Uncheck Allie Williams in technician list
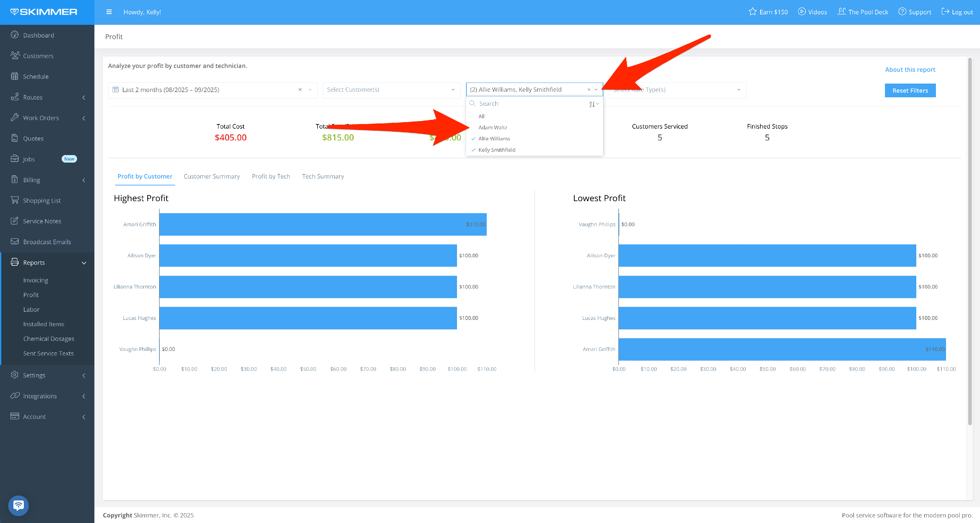 (494, 139)
